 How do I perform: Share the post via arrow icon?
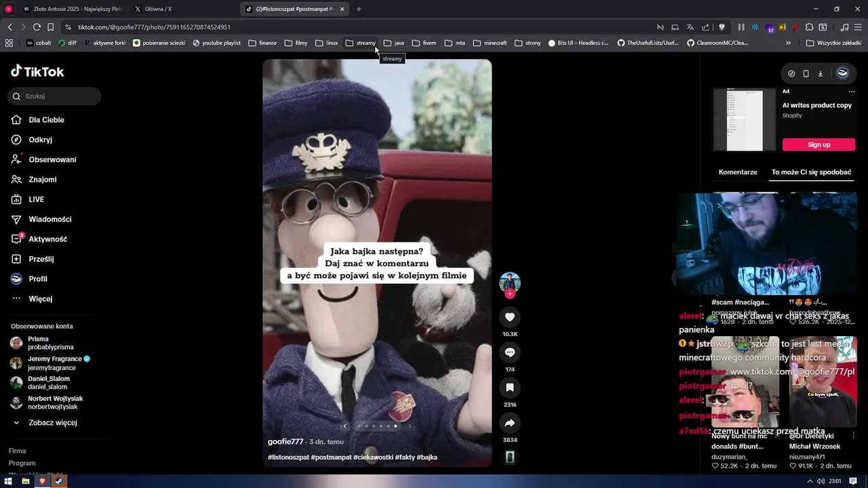pos(510,423)
